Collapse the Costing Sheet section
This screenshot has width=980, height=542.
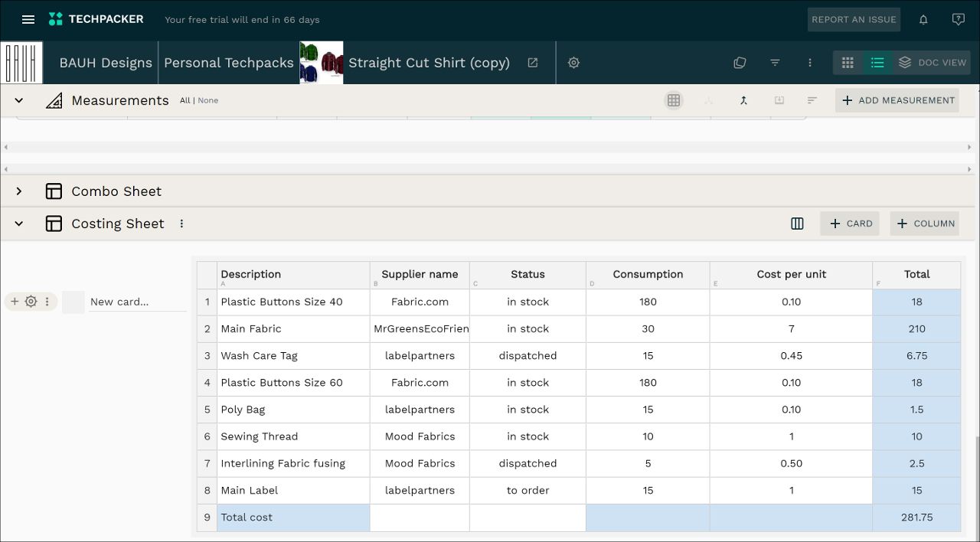click(19, 224)
